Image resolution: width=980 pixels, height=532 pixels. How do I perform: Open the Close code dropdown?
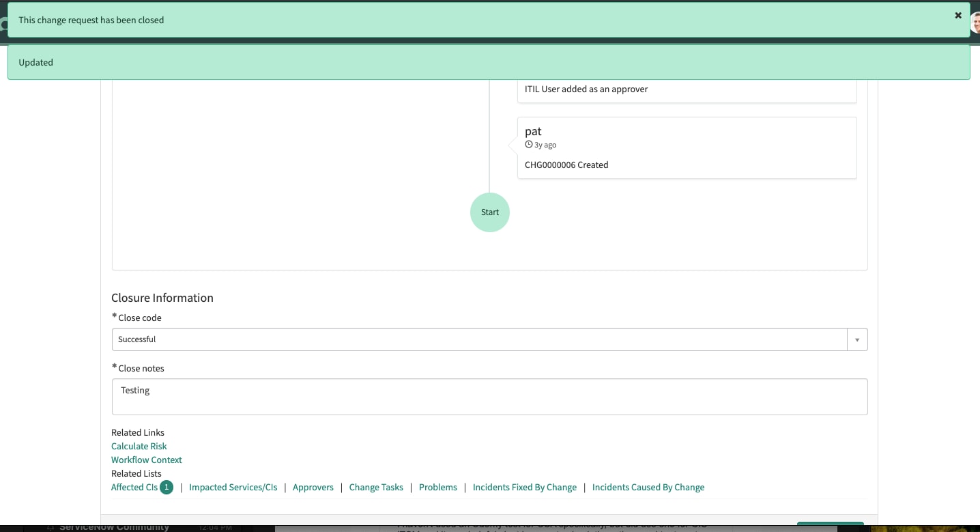pos(857,339)
